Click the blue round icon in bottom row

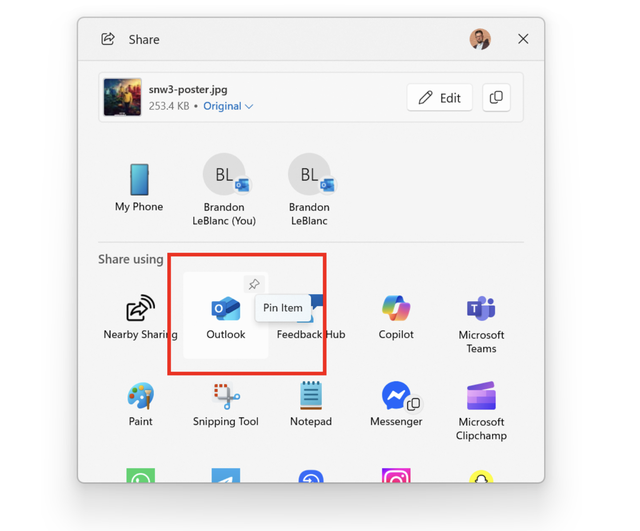click(311, 477)
